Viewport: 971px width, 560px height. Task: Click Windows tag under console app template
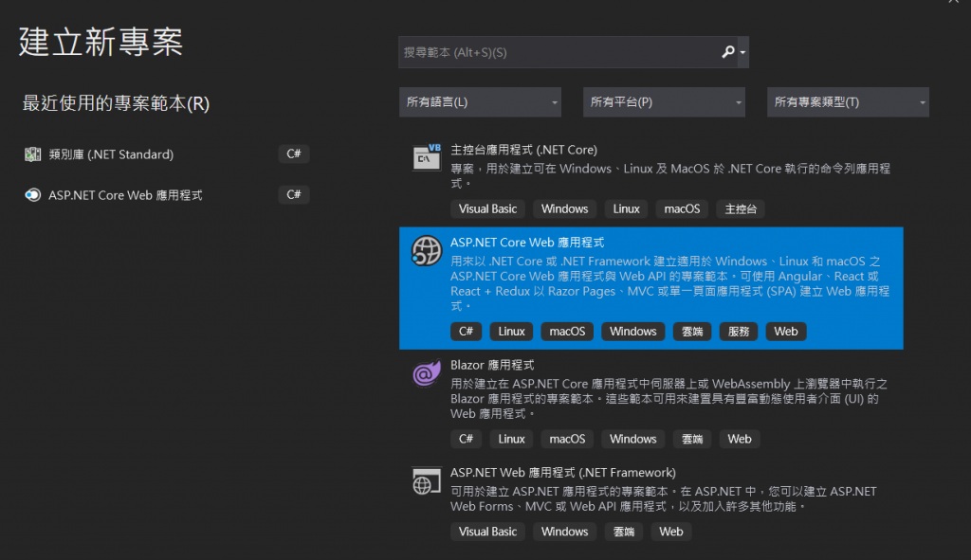pyautogui.click(x=564, y=209)
